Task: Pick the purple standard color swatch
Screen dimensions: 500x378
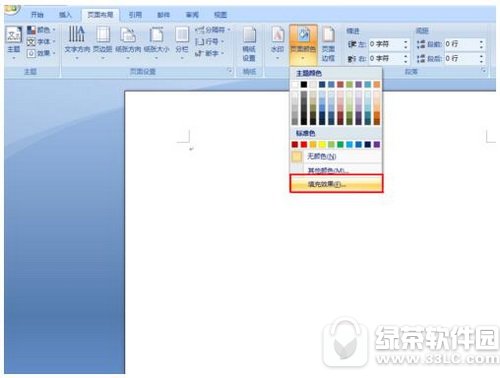Action: pos(377,144)
